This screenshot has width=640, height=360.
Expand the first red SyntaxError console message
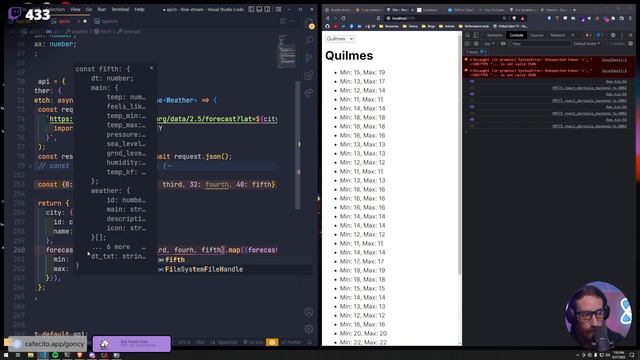tap(471, 60)
